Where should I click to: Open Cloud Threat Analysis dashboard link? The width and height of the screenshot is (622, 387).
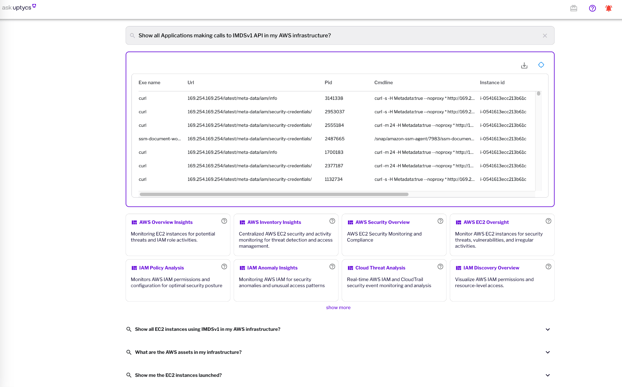[x=380, y=268]
